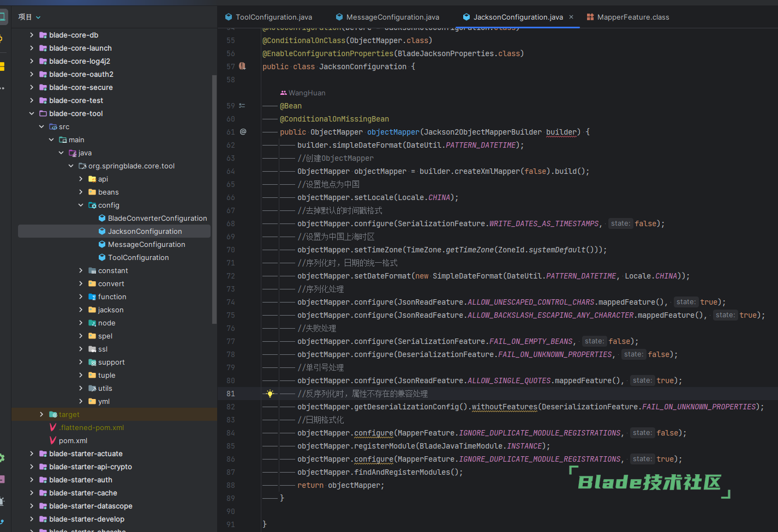The width and height of the screenshot is (778, 532).
Task: Click the class icon of BladeConverterConfiguration
Action: (x=102, y=218)
